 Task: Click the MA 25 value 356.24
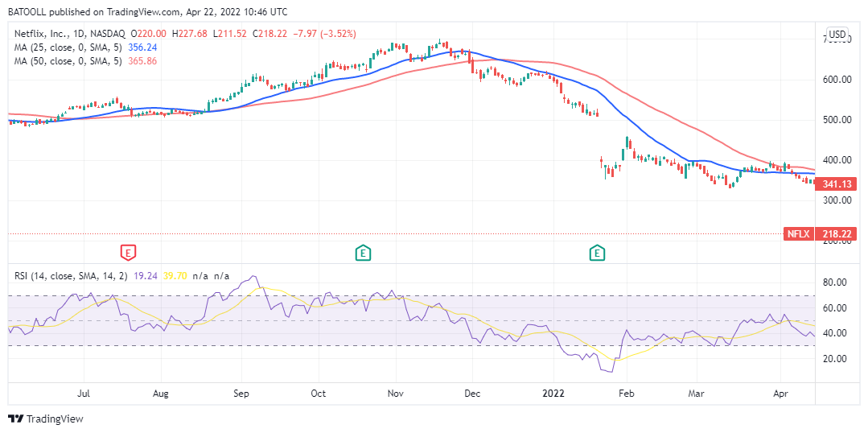pos(142,47)
